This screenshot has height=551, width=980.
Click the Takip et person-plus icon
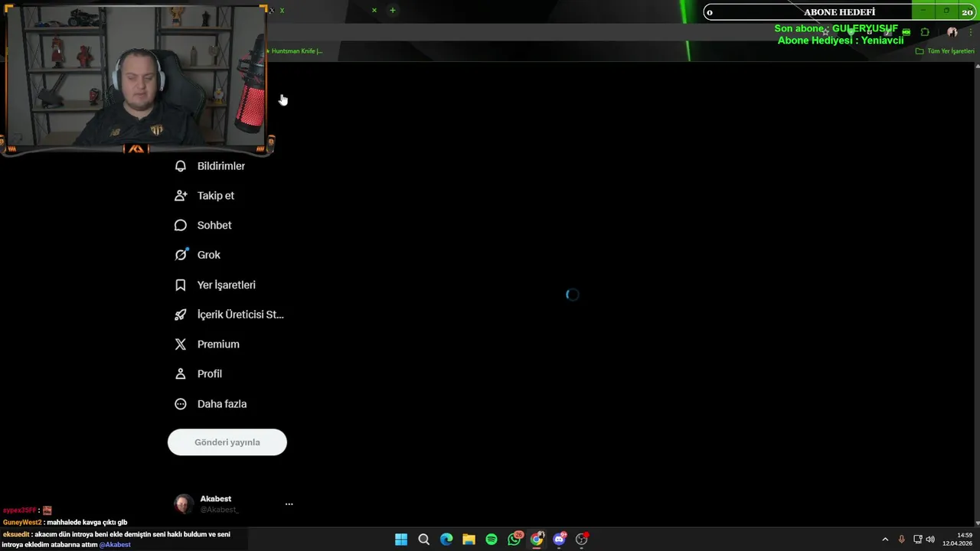pyautogui.click(x=181, y=196)
